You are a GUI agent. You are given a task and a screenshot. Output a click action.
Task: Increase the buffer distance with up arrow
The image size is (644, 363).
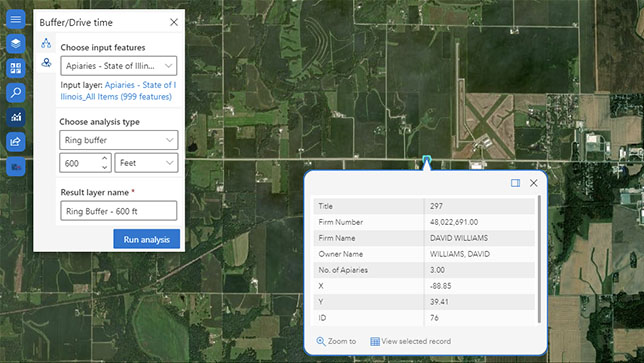[105, 158]
